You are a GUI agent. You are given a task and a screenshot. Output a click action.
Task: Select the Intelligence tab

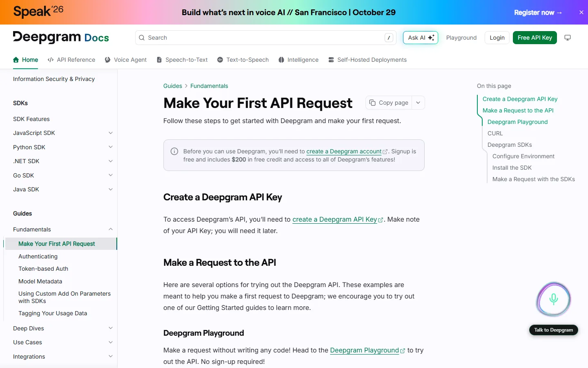(298, 60)
